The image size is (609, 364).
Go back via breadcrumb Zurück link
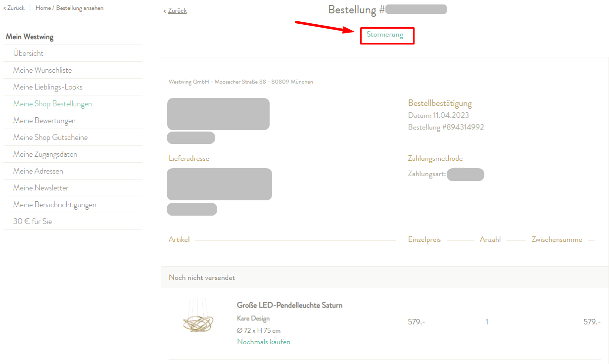pyautogui.click(x=14, y=8)
